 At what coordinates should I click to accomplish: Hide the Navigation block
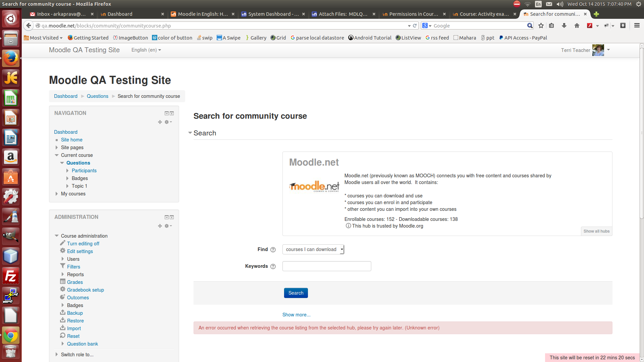[x=166, y=113]
